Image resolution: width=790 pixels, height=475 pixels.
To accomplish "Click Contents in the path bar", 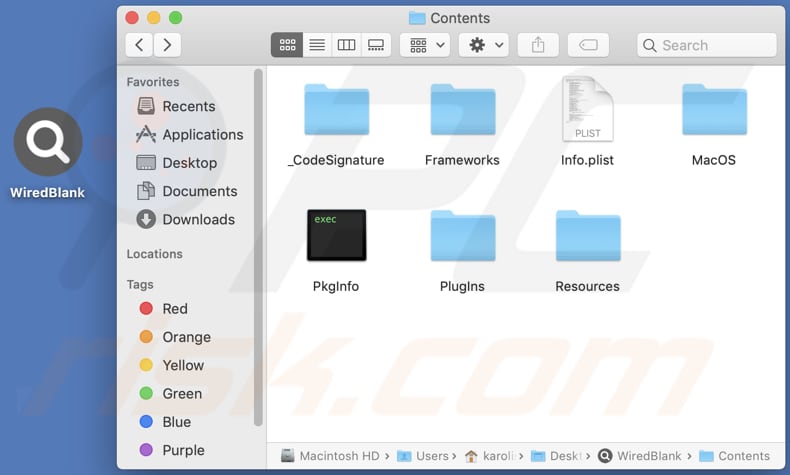I will pyautogui.click(x=735, y=456).
